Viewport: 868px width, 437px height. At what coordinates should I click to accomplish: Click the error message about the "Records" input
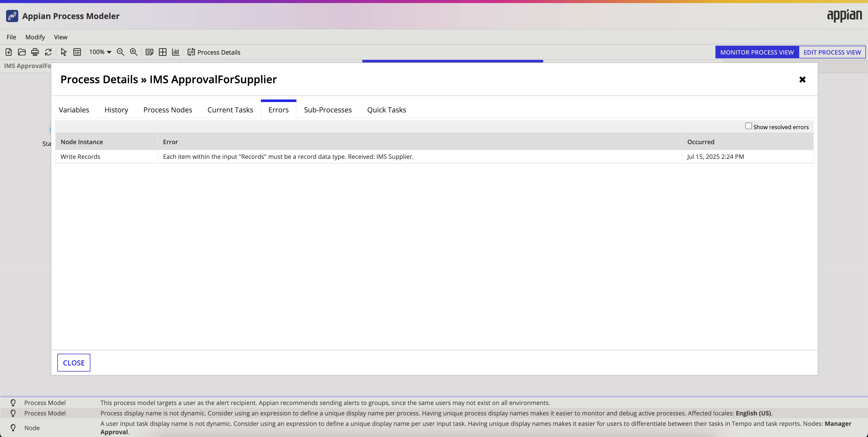[x=288, y=157]
